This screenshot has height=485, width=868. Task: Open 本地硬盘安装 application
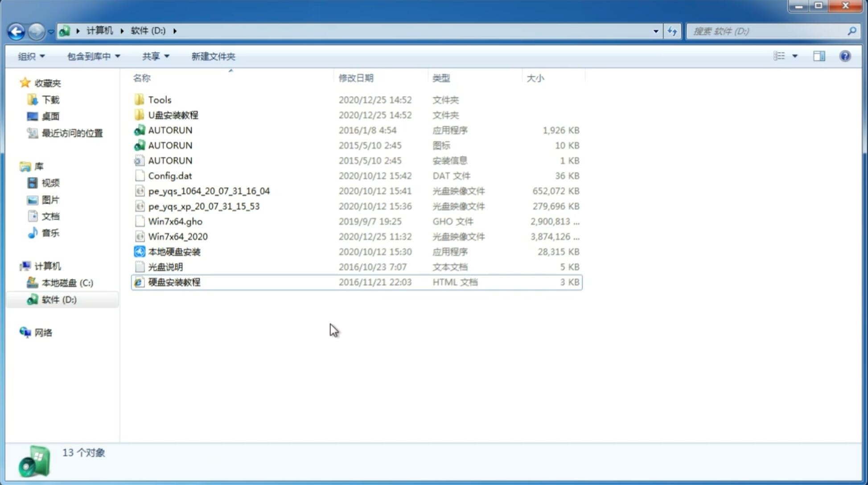pyautogui.click(x=174, y=251)
